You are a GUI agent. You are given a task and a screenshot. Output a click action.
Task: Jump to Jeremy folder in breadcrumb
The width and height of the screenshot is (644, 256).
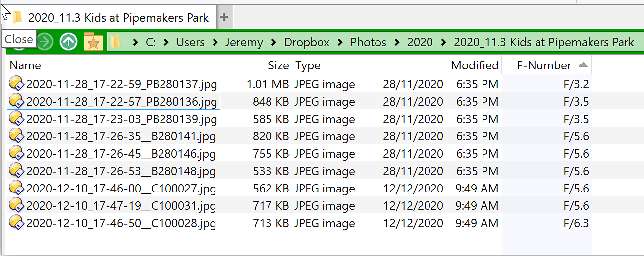244,42
